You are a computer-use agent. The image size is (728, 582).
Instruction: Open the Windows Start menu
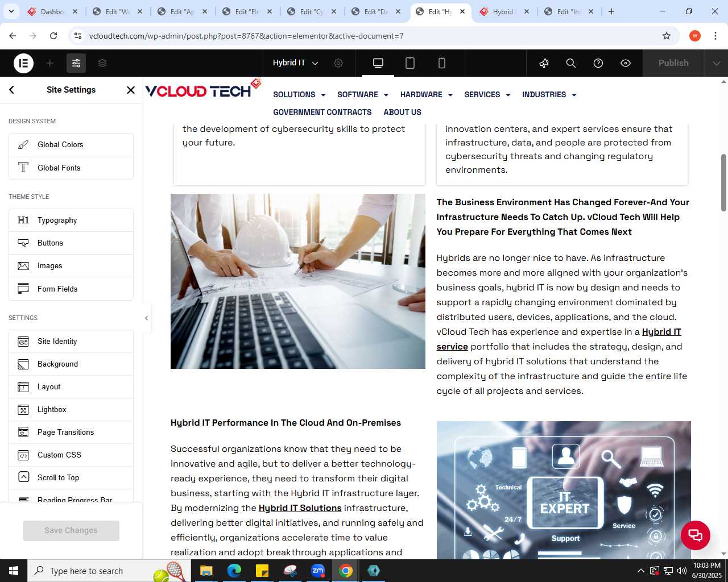click(14, 571)
